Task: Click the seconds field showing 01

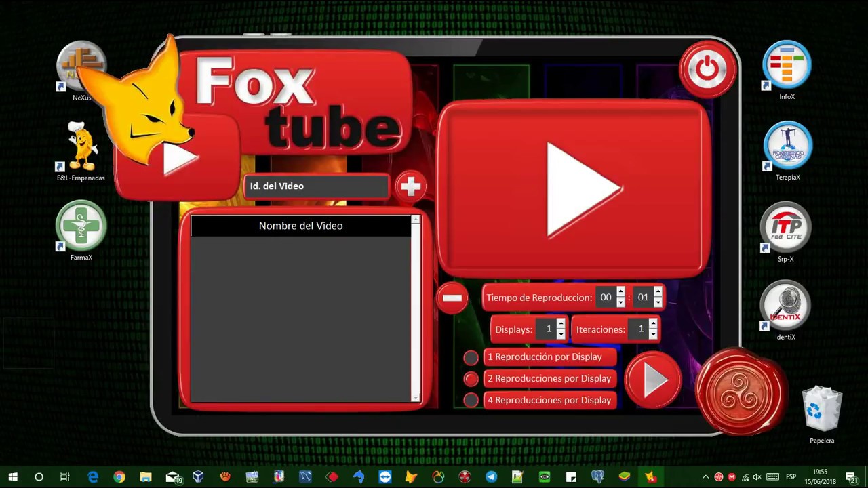Action: [x=643, y=298]
